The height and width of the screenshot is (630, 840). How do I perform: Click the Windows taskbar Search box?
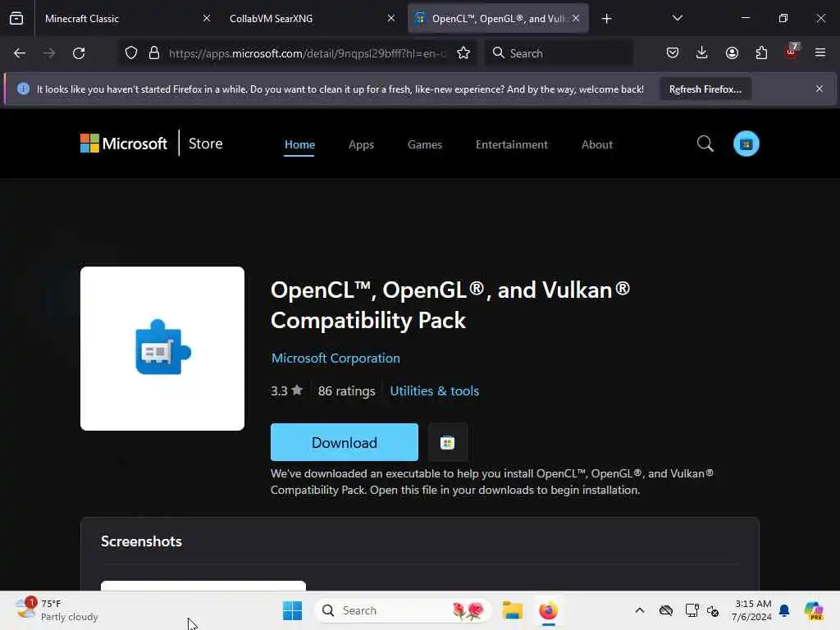click(x=402, y=610)
